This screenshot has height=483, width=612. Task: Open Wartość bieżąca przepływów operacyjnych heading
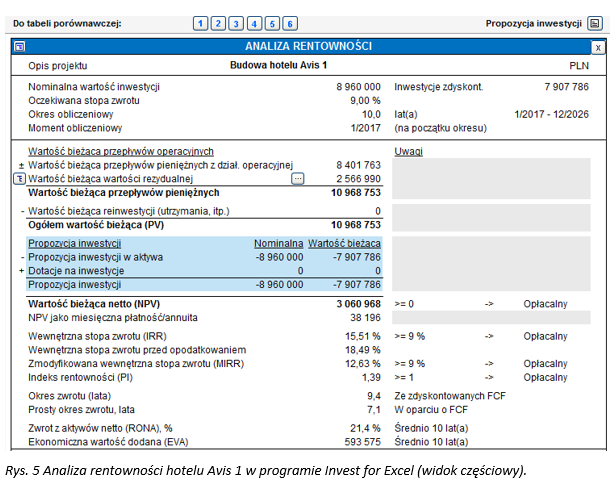[121, 151]
